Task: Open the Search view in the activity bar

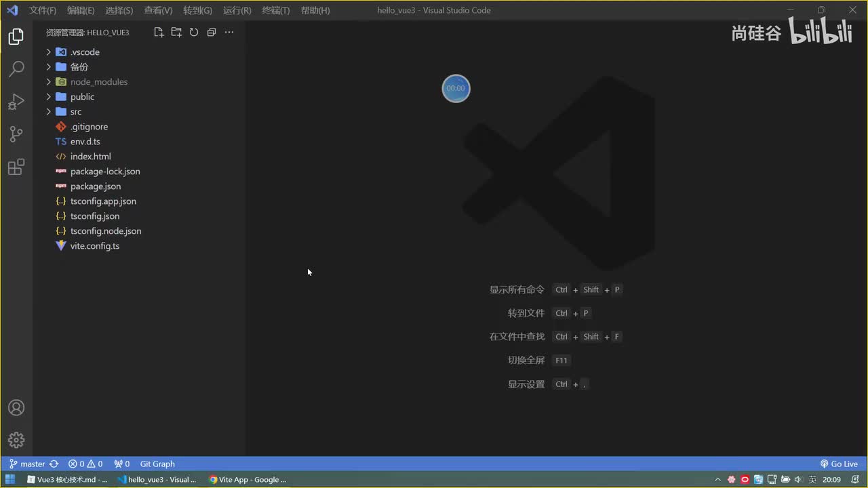Action: [16, 68]
